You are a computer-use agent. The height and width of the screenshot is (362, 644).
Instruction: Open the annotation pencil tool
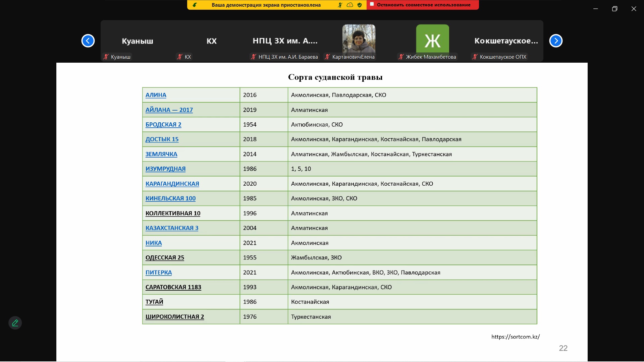coord(15,323)
